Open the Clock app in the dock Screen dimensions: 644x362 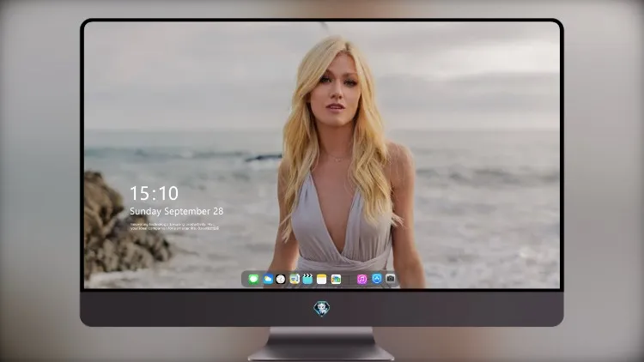pyautogui.click(x=281, y=279)
